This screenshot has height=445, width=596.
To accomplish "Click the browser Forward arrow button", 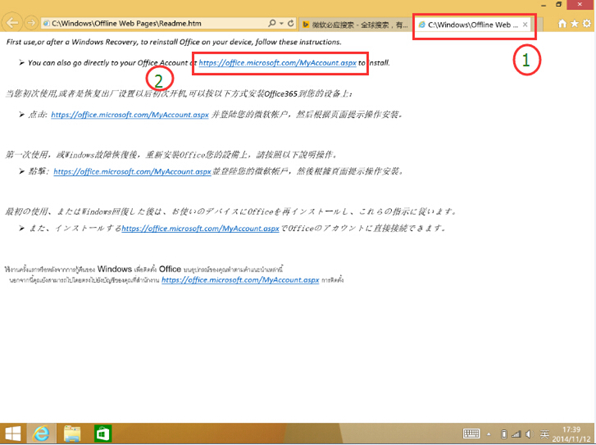I will [31, 23].
